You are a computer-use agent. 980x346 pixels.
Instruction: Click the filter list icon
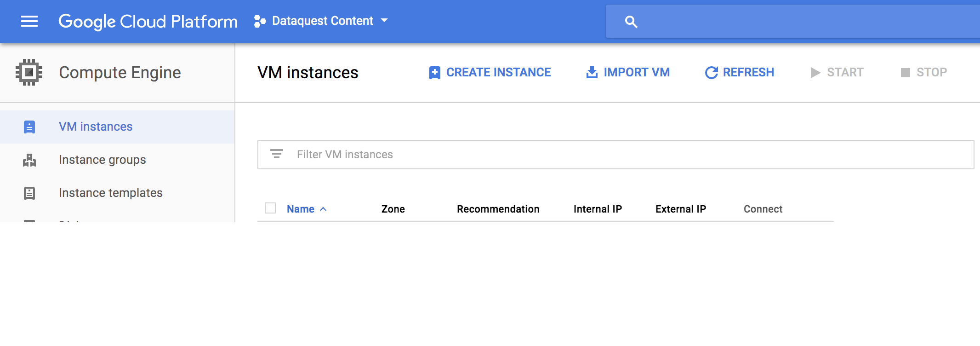(x=276, y=154)
